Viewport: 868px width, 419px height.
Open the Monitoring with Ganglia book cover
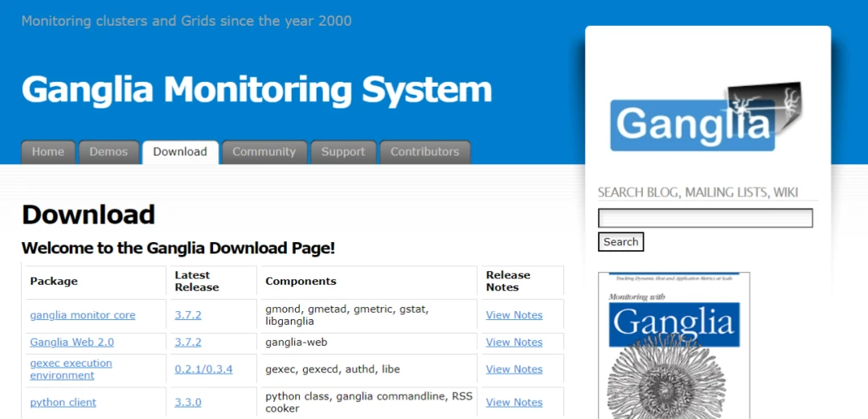point(674,345)
